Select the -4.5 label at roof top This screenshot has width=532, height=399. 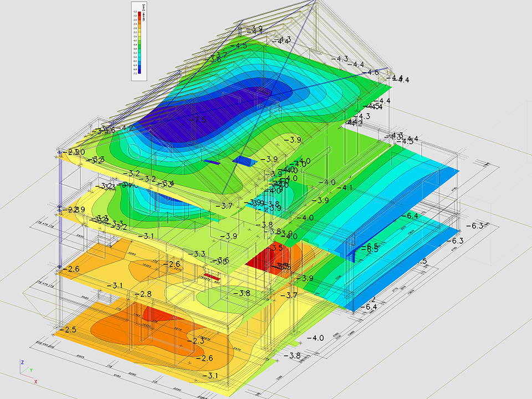point(240,46)
